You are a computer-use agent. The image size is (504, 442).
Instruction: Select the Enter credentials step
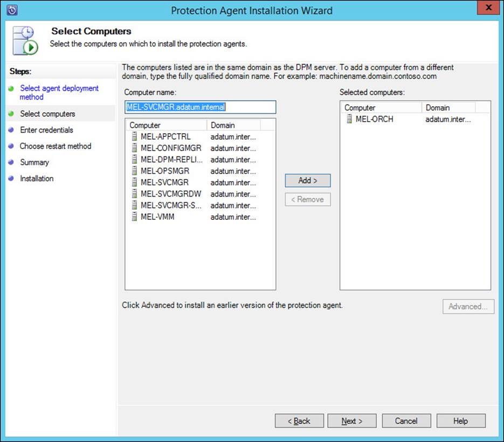[46, 130]
